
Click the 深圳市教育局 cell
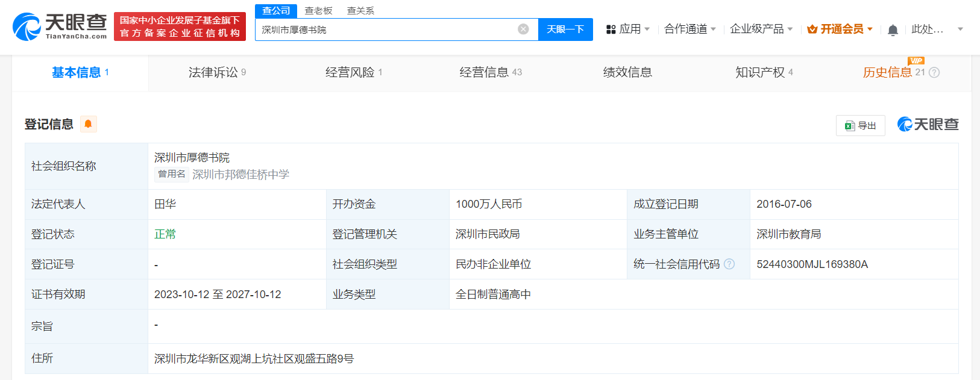[789, 234]
